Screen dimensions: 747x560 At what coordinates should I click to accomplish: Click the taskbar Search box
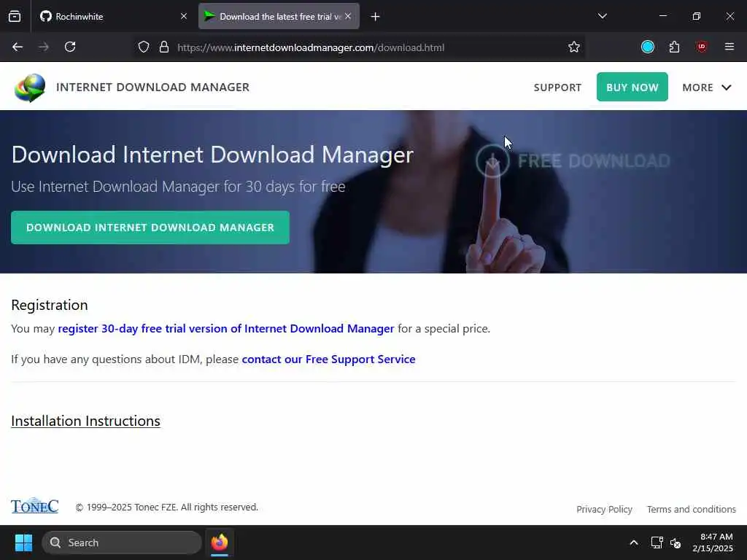122,542
